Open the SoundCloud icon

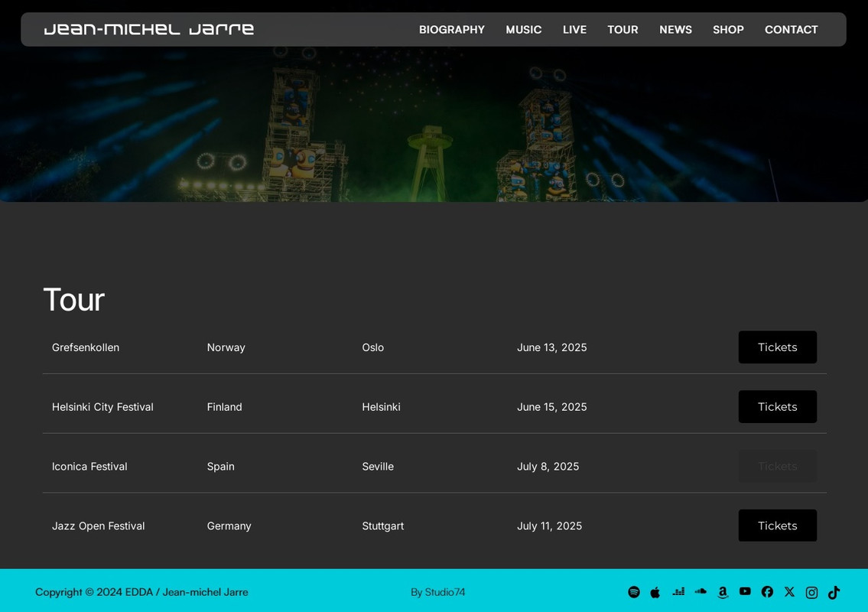click(701, 591)
